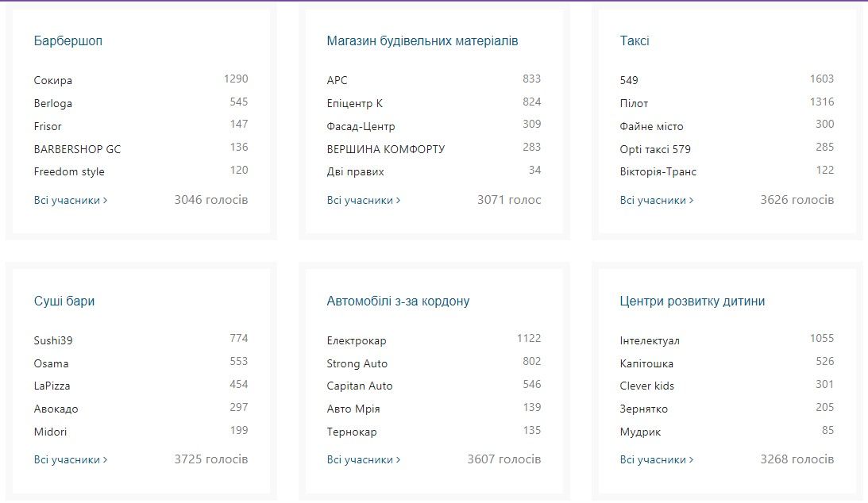Select the Електрокар entry
Image resolution: width=868 pixels, height=503 pixels.
tap(356, 341)
